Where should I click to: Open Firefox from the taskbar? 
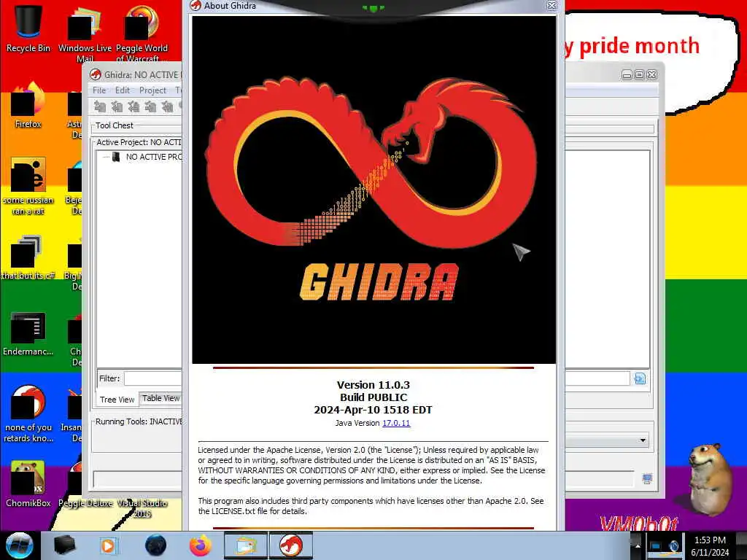coord(201,545)
